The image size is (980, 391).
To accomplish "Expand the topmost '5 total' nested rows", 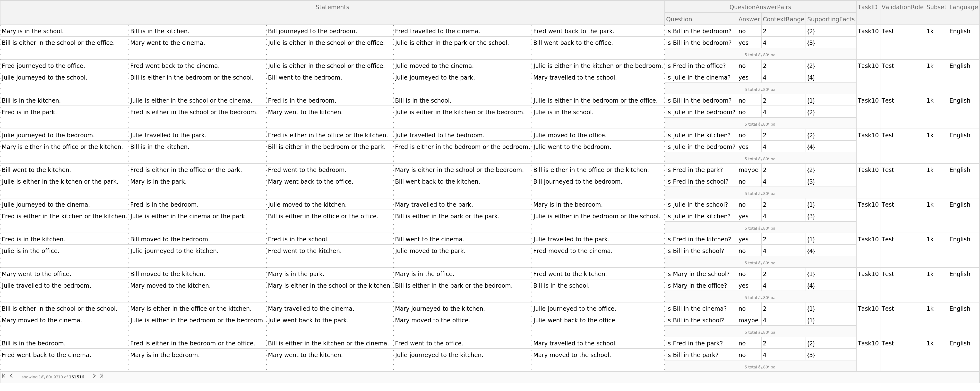I will pos(760,55).
